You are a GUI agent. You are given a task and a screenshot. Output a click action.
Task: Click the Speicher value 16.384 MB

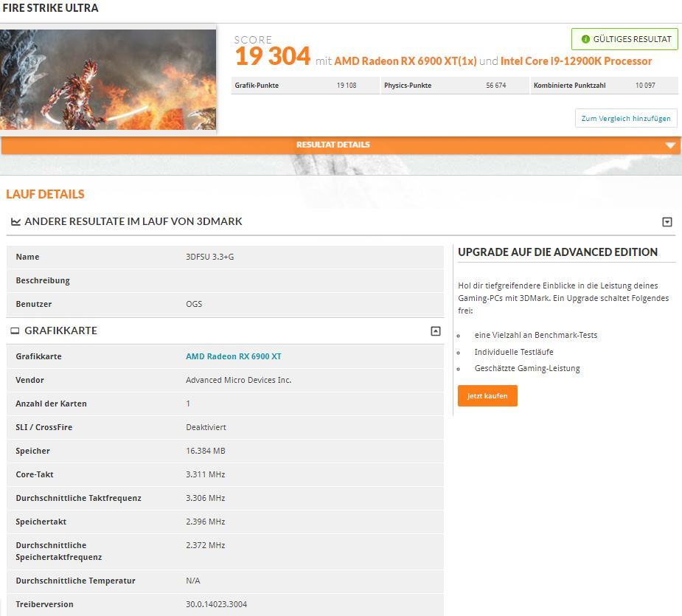click(205, 451)
